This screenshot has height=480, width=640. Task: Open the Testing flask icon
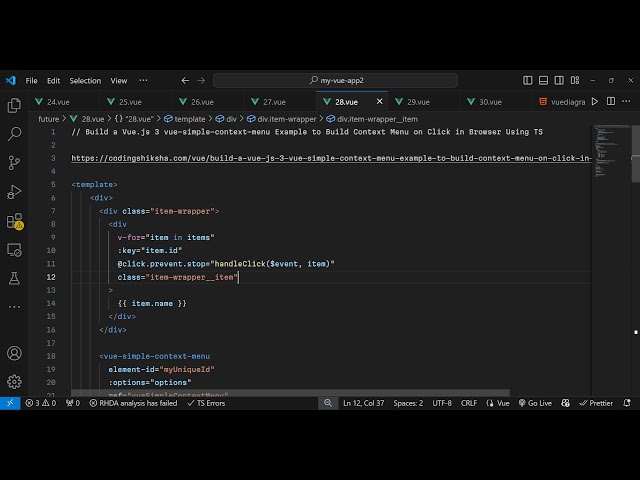[x=14, y=278]
